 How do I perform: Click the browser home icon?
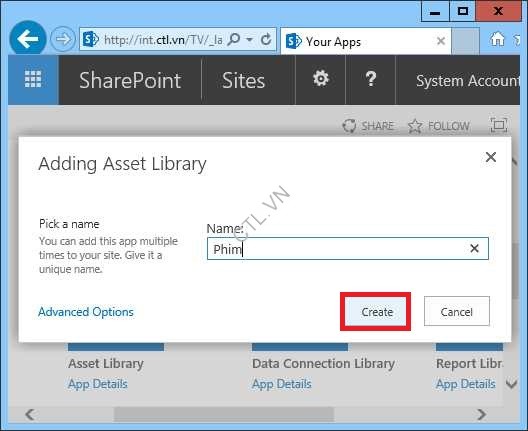[497, 39]
